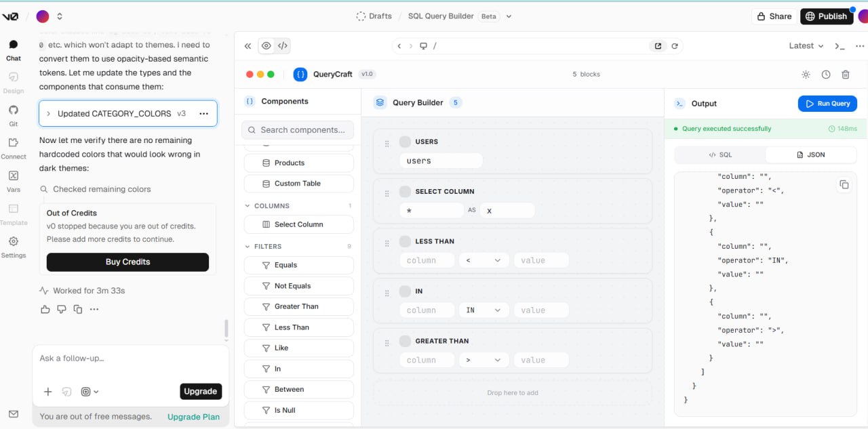Reload the preview with the refresh icon

click(x=675, y=46)
